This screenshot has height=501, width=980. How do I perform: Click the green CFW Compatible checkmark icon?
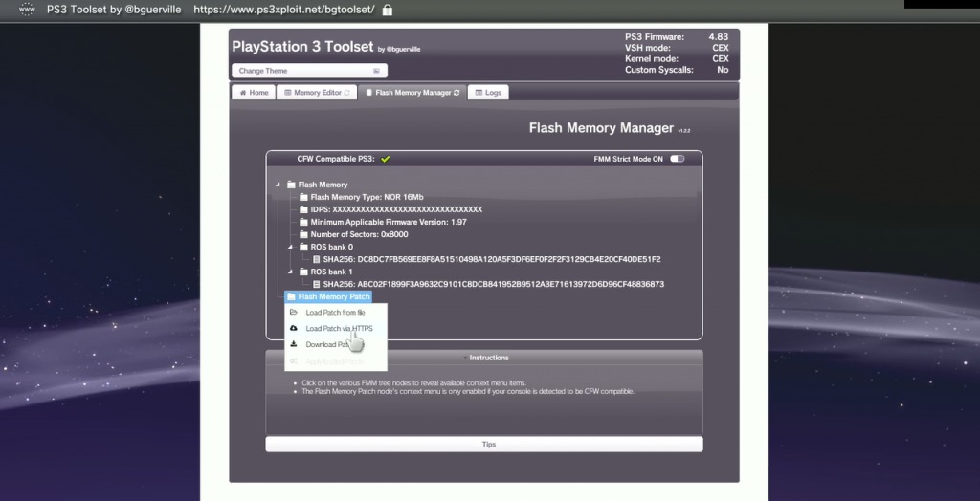[385, 159]
